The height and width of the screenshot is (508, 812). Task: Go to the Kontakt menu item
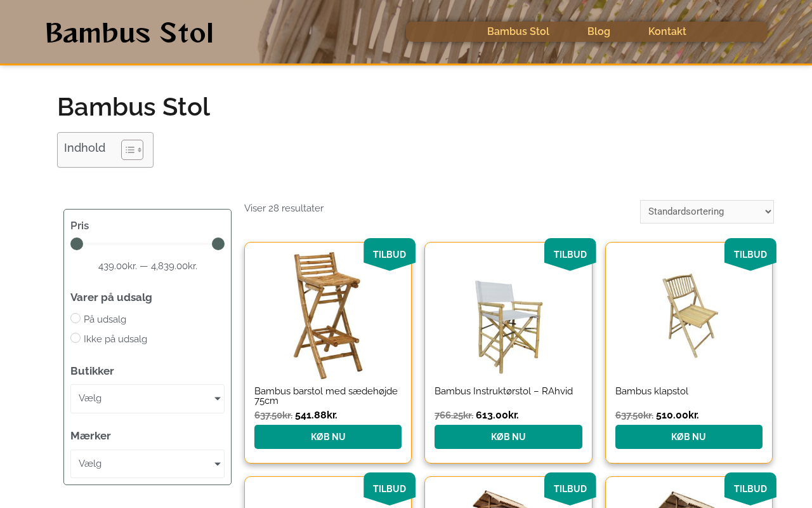coord(667,32)
